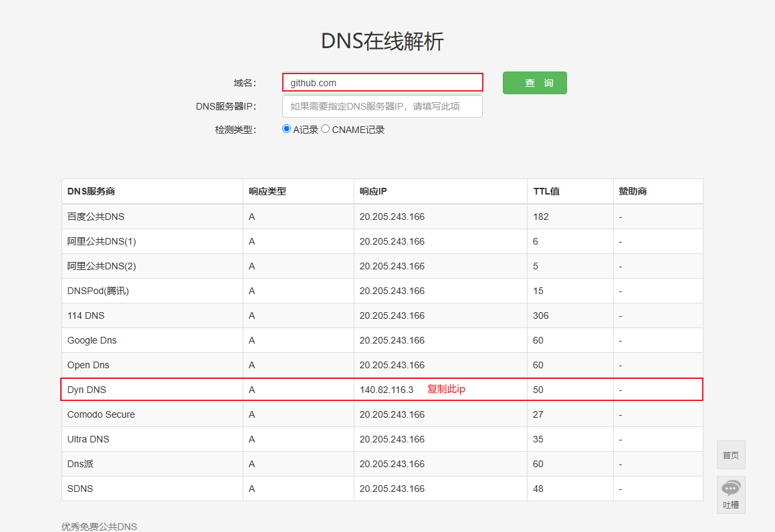The image size is (775, 532).
Task: Click the IP 140.82.116.3 in Dyn DNS row
Action: 386,390
